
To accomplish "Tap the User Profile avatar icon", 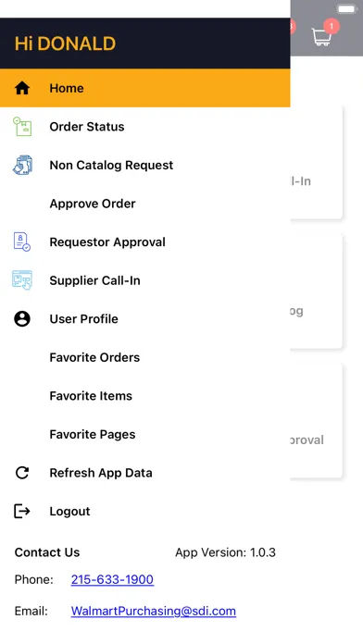I will point(22,318).
